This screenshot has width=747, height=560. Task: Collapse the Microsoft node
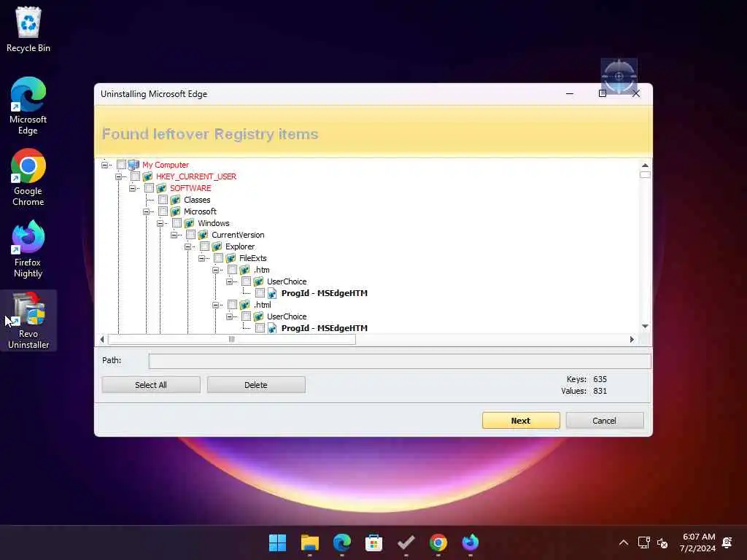click(x=146, y=211)
